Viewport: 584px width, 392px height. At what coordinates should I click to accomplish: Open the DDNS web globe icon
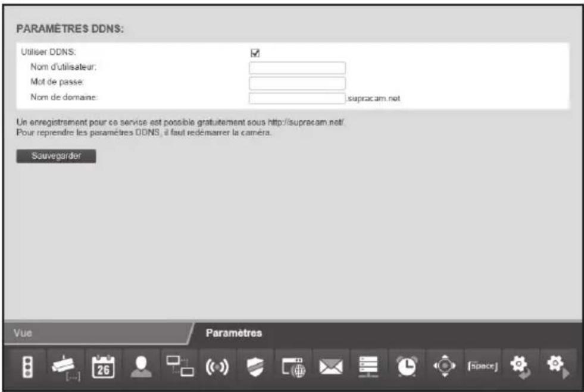point(293,367)
